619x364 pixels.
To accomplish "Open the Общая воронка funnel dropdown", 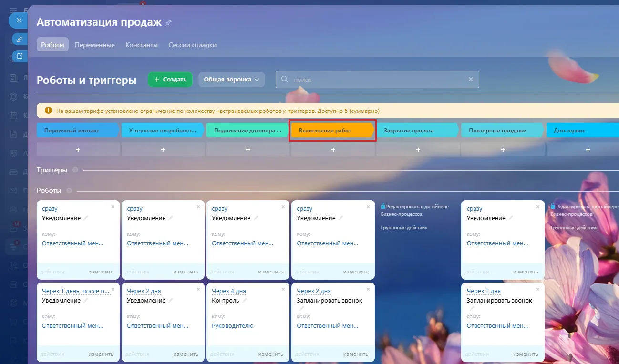I will (x=232, y=80).
